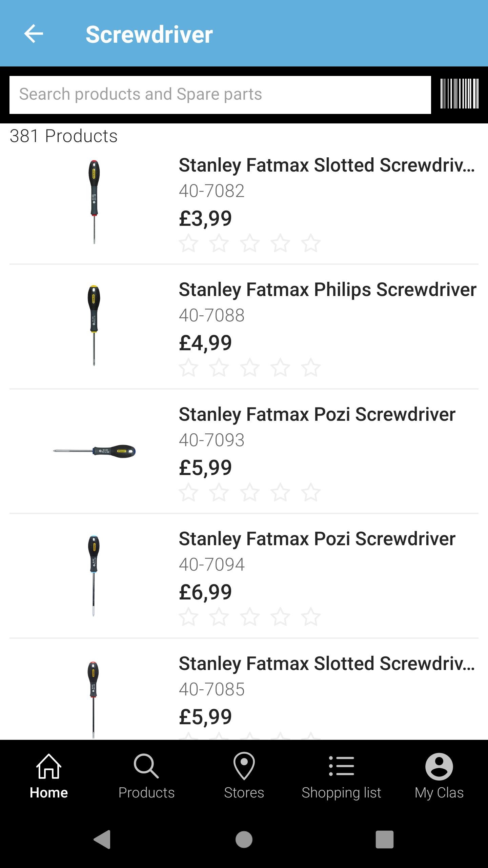Select the Pozi Screwdriver 40-7093 thumbnail
The image size is (488, 868).
click(x=94, y=451)
